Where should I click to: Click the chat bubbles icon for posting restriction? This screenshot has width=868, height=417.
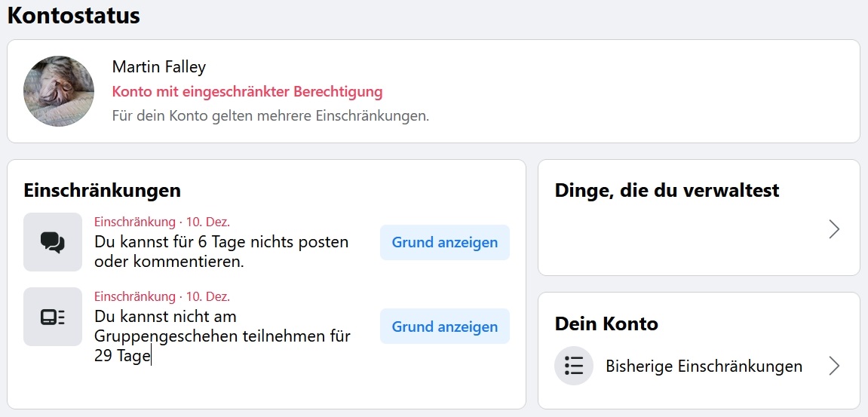53,242
